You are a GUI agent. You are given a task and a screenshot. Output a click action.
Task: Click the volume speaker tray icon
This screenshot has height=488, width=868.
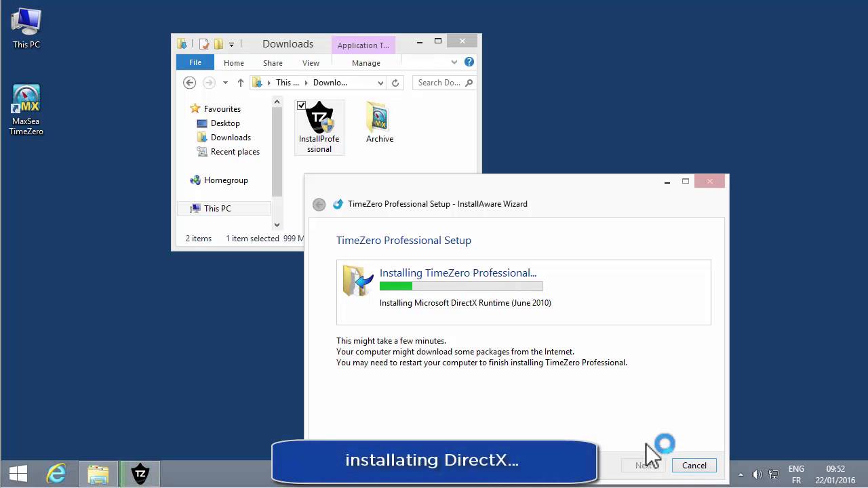(x=757, y=474)
